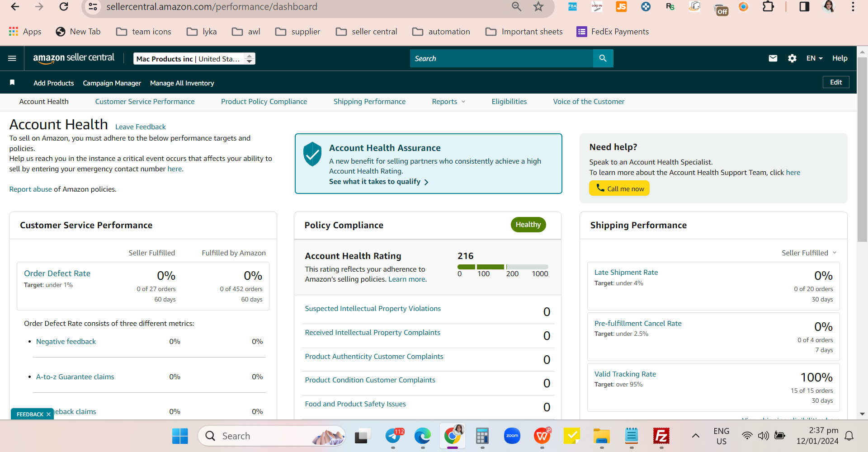Open the Voice of the Customer tab

click(589, 102)
